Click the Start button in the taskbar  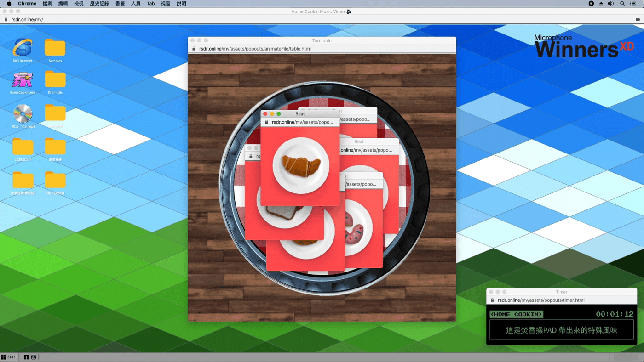point(9,357)
